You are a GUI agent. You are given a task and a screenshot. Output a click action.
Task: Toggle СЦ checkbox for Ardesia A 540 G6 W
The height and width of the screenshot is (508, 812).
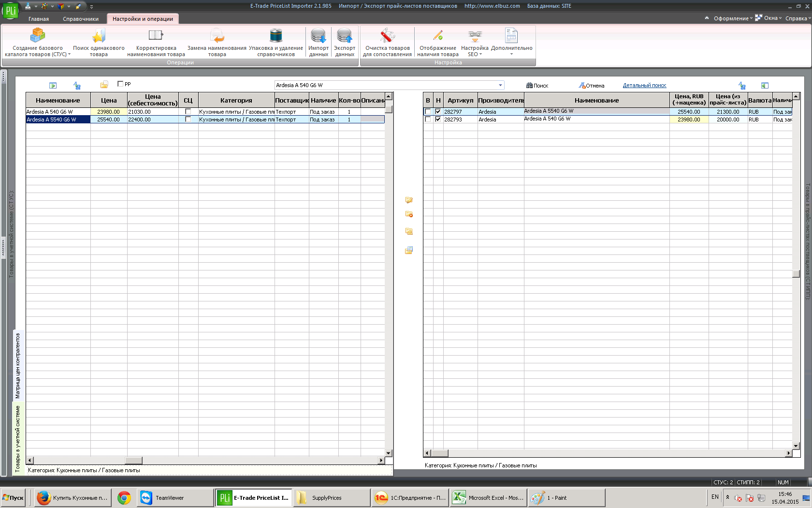188,112
